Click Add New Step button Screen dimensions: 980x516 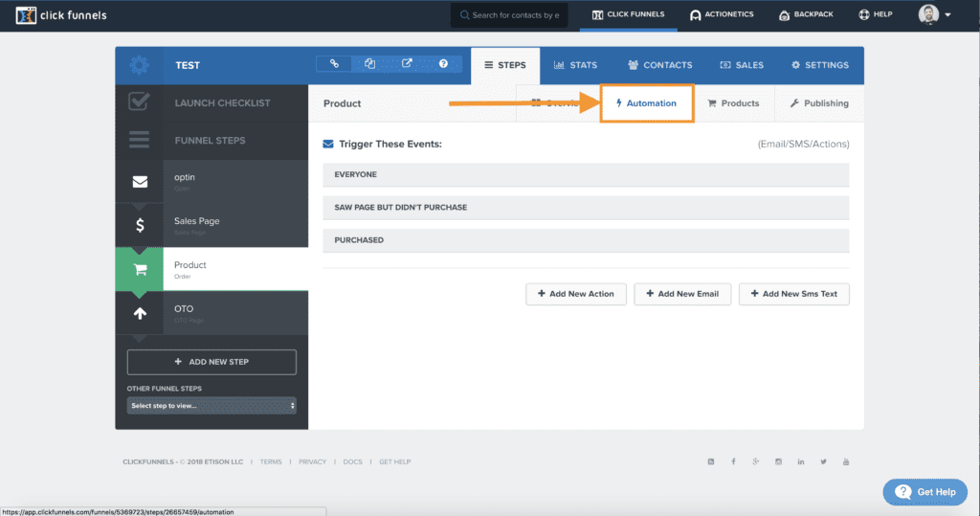(x=212, y=362)
